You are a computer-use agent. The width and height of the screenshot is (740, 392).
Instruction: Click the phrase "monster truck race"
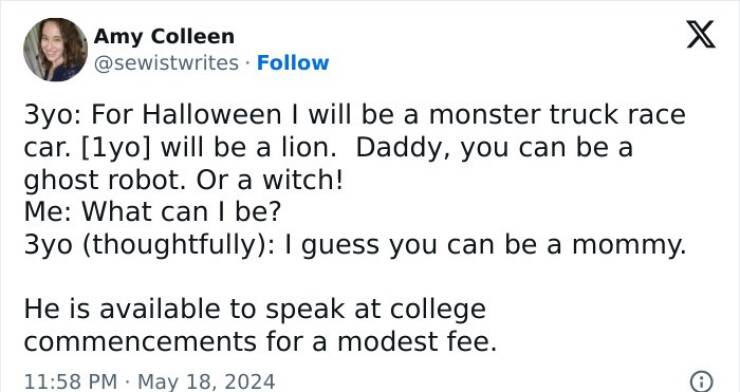[557, 116]
